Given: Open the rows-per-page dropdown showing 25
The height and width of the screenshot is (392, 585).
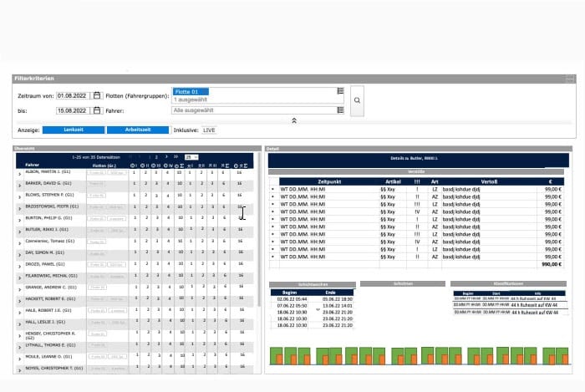Looking at the screenshot, I should tap(191, 157).
